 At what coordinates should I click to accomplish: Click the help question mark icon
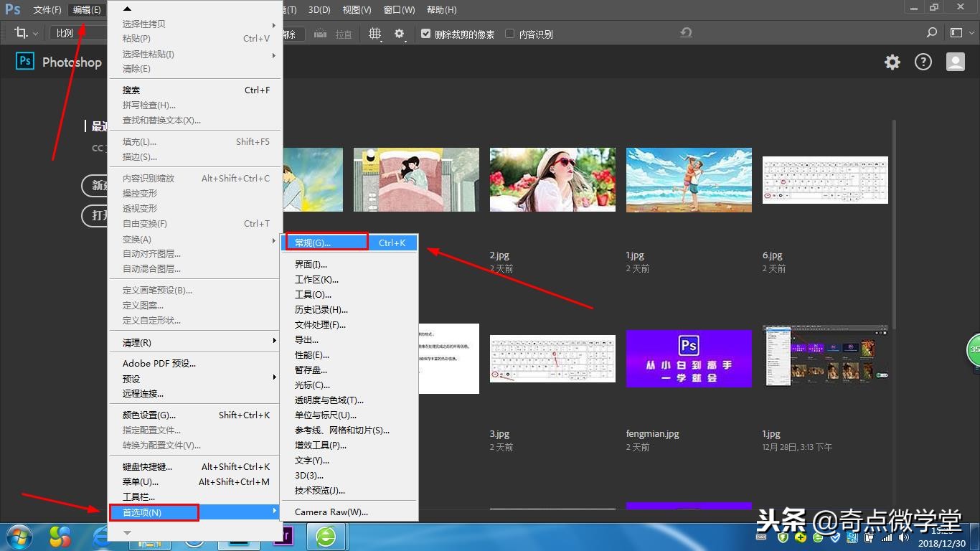coord(923,62)
